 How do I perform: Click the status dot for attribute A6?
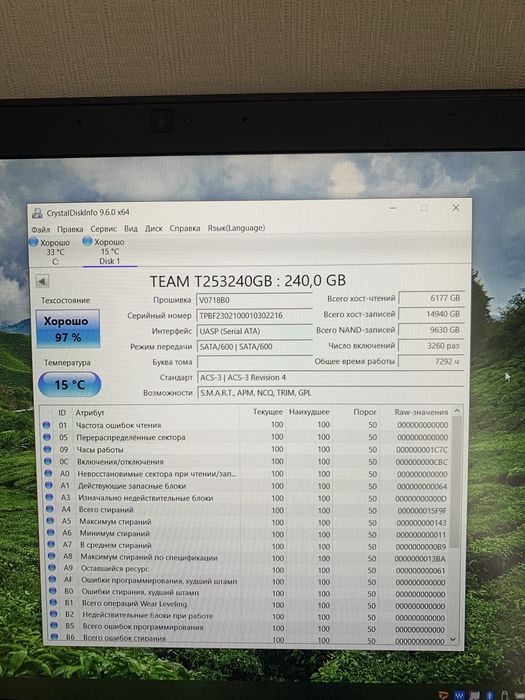50,533
